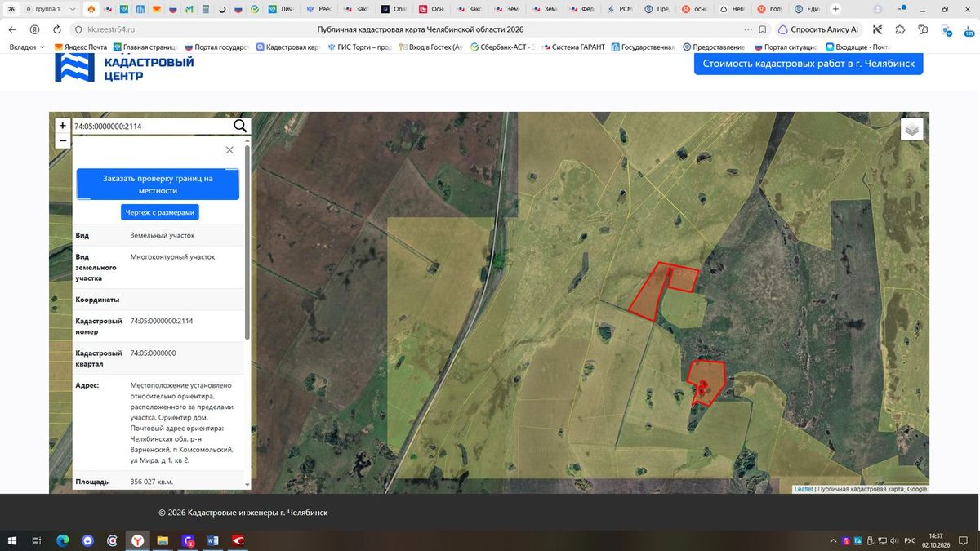This screenshot has width=980, height=551.
Task: Open the Яндекс Почта bookmark
Action: [81, 47]
